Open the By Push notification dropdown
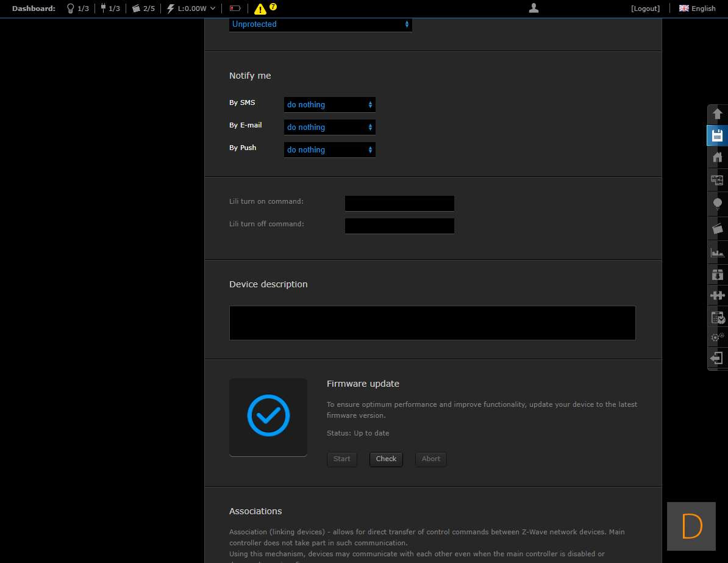Viewport: 728px width, 563px height. pos(329,150)
